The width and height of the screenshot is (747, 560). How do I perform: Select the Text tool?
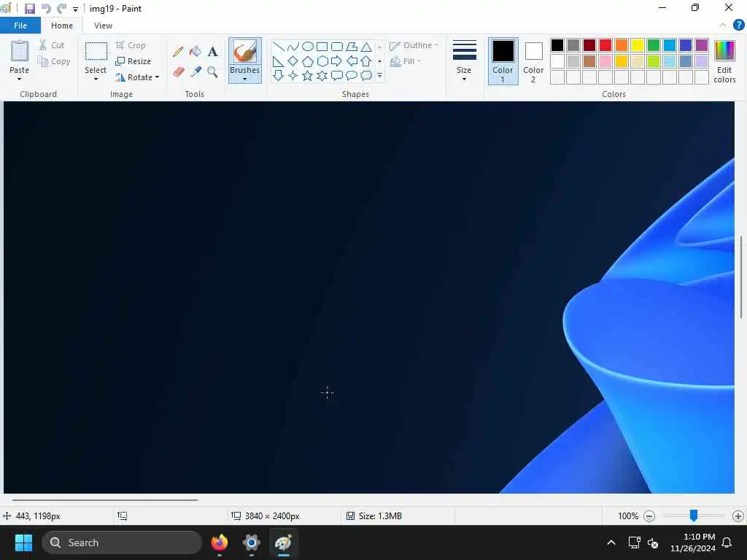pos(212,52)
